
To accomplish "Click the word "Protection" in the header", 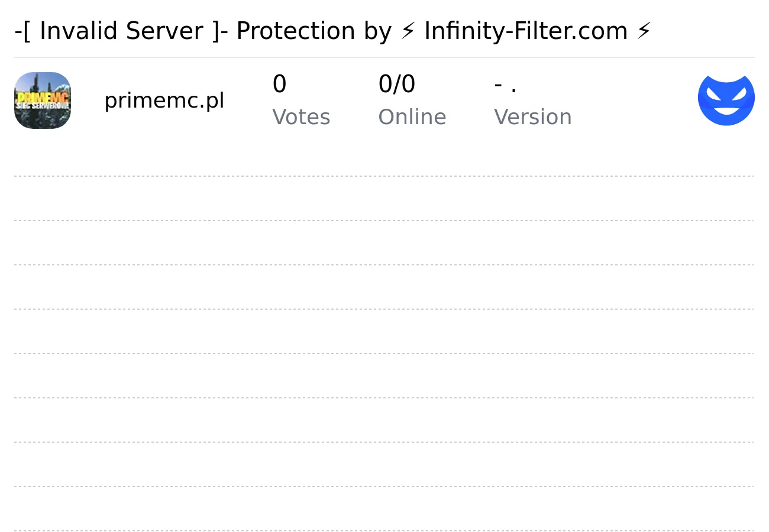I will tap(296, 31).
